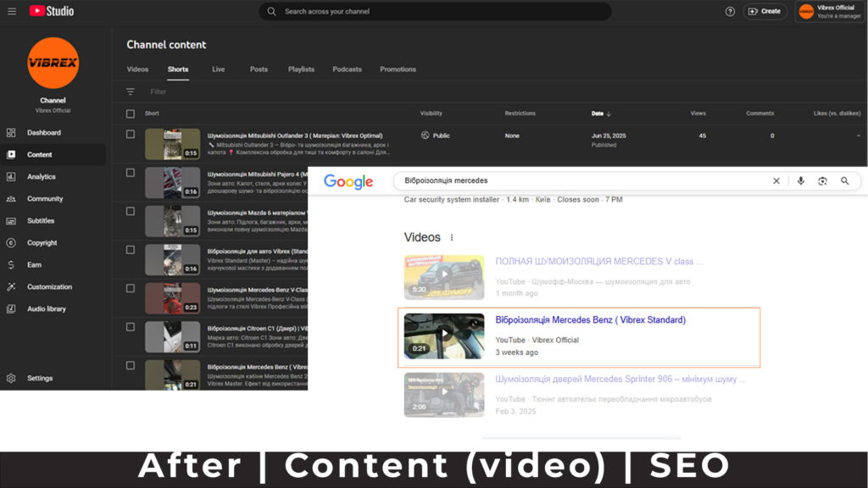Open the Community icon in the sidebar
Viewport: 868px width, 488px height.
tap(11, 199)
